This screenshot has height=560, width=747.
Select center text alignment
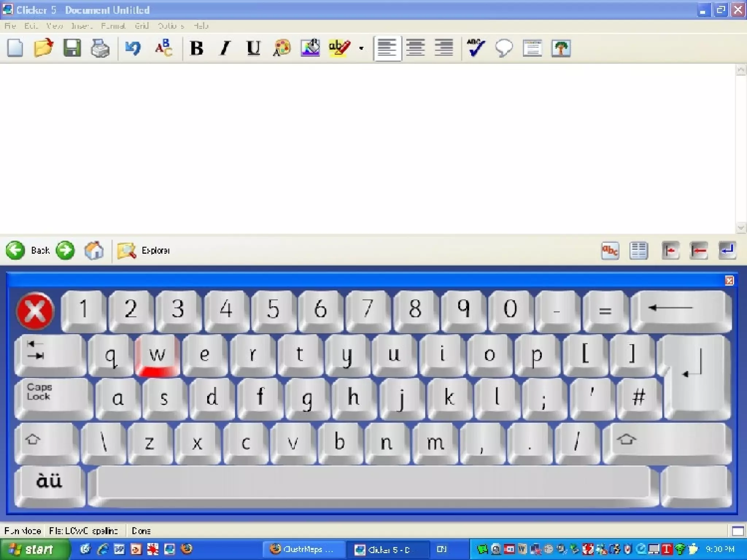point(415,48)
